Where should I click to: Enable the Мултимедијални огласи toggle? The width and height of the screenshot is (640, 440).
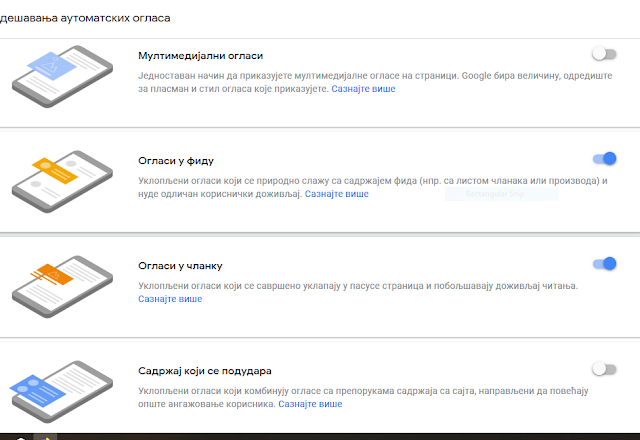pyautogui.click(x=604, y=54)
